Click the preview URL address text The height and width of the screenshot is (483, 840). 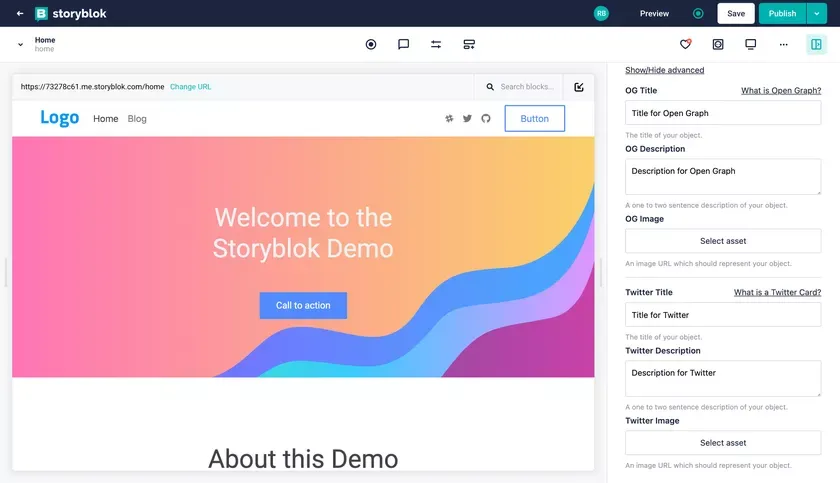pyautogui.click(x=92, y=87)
